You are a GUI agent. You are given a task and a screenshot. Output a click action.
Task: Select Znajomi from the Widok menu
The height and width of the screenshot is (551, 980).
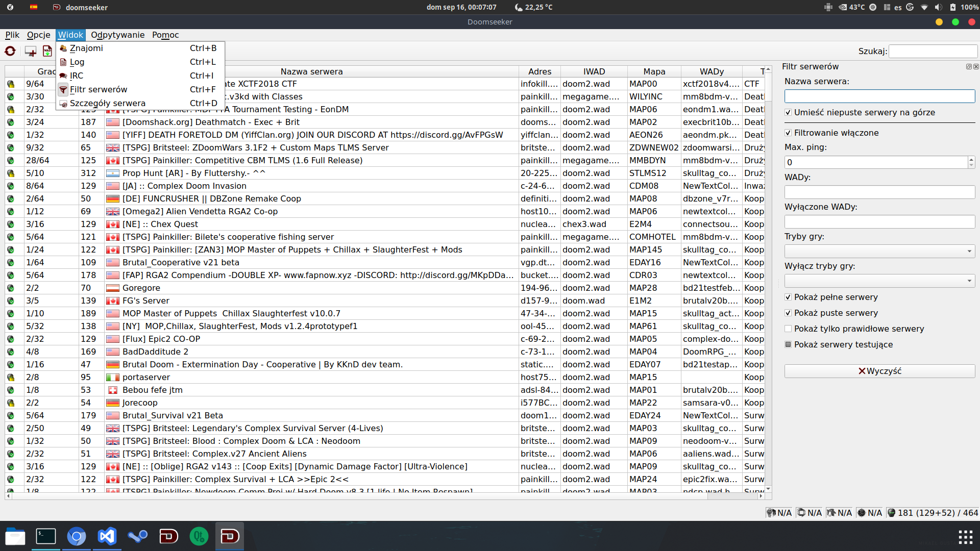[x=86, y=48]
